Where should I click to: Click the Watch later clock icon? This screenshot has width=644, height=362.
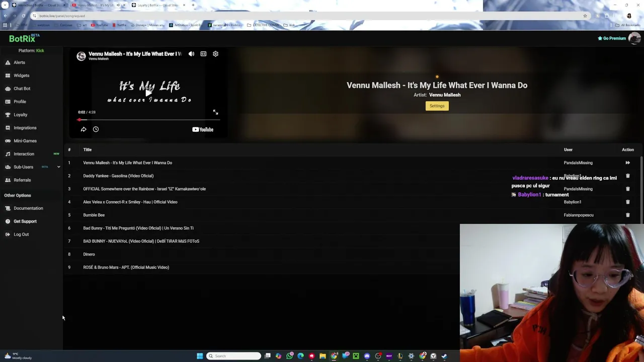click(x=96, y=129)
